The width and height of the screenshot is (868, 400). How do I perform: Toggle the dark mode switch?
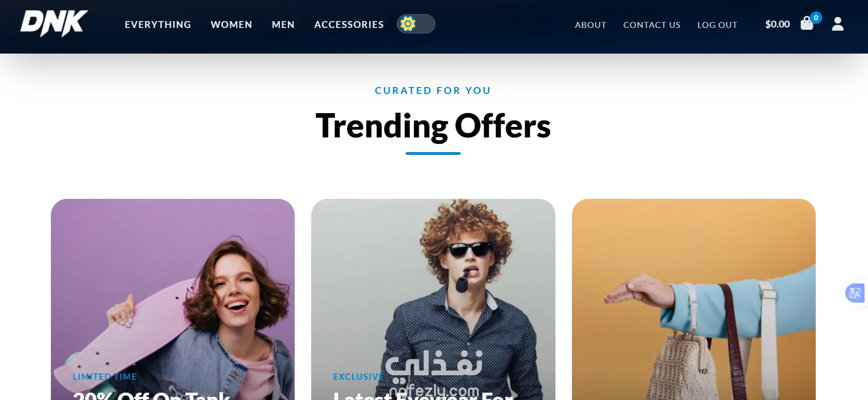[x=416, y=24]
